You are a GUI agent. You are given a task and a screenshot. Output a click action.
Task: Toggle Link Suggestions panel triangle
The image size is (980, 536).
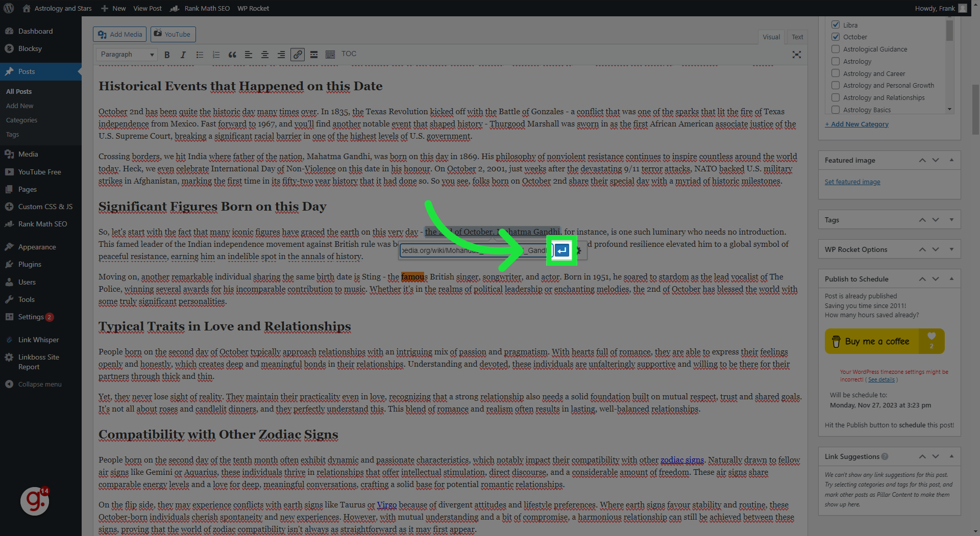click(x=951, y=456)
